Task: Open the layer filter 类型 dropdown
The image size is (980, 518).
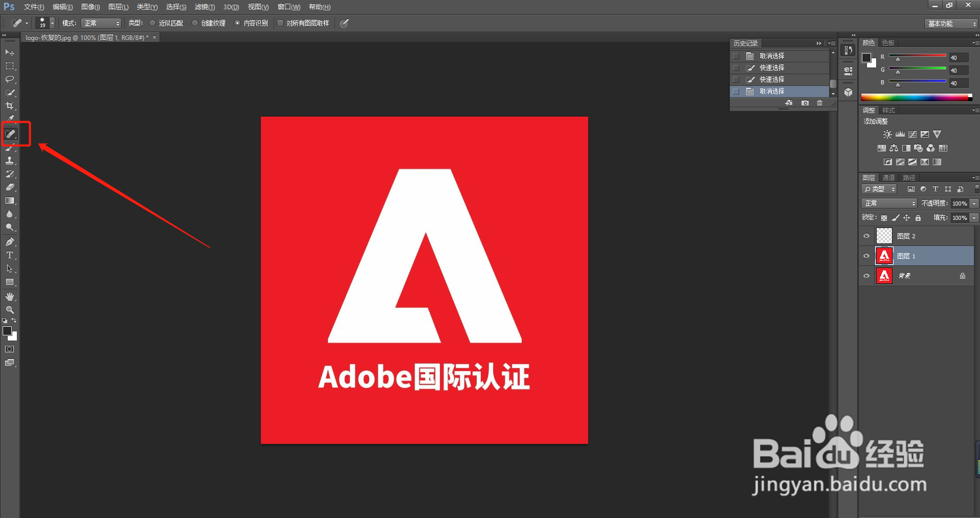Action: click(x=879, y=189)
